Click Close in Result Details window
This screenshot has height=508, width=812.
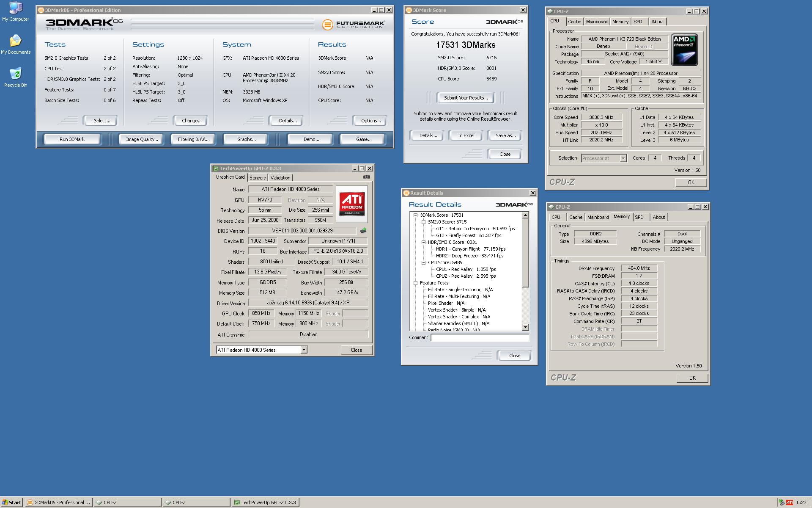point(514,356)
